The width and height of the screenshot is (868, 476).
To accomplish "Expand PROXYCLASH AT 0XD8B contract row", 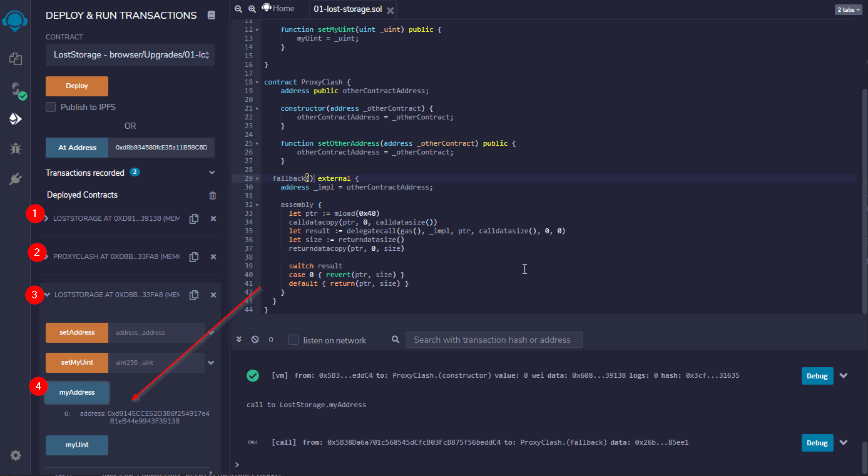I will [46, 256].
